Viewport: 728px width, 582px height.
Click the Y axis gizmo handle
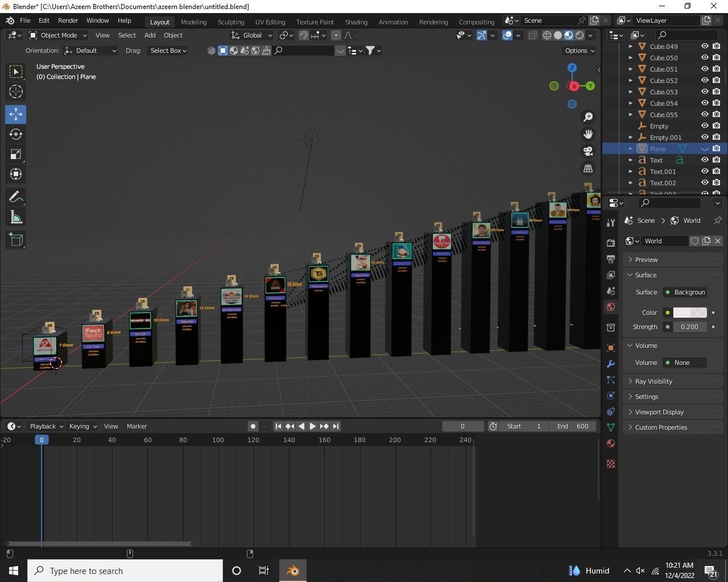click(590, 86)
